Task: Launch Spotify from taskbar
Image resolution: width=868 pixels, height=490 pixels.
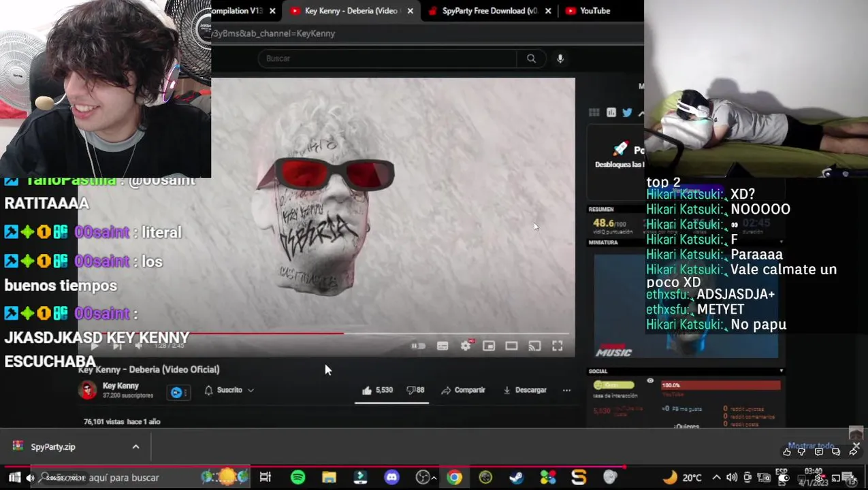Action: tap(298, 478)
